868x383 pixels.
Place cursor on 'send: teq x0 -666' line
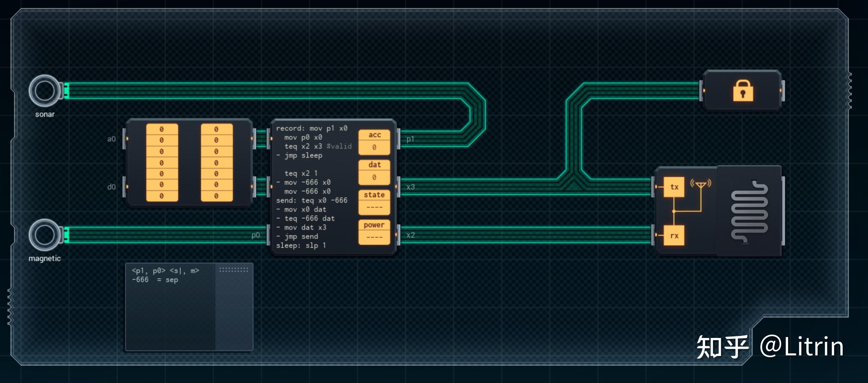312,200
